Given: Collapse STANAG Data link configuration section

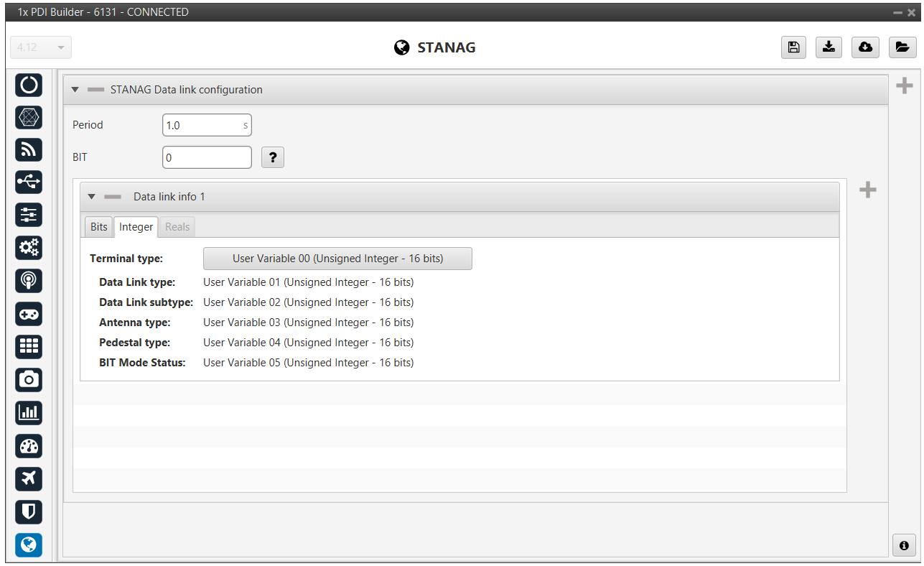Looking at the screenshot, I should click(75, 90).
